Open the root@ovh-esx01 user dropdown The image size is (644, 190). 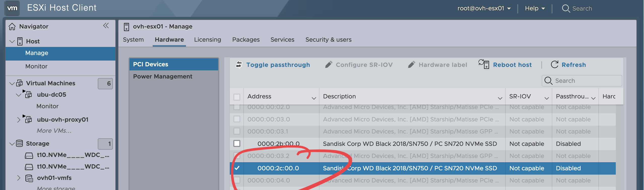tap(484, 8)
